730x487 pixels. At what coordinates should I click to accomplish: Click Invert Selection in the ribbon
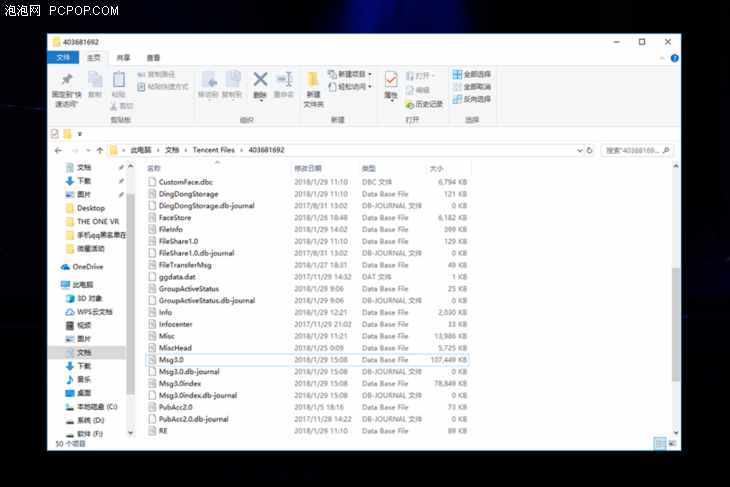472,99
